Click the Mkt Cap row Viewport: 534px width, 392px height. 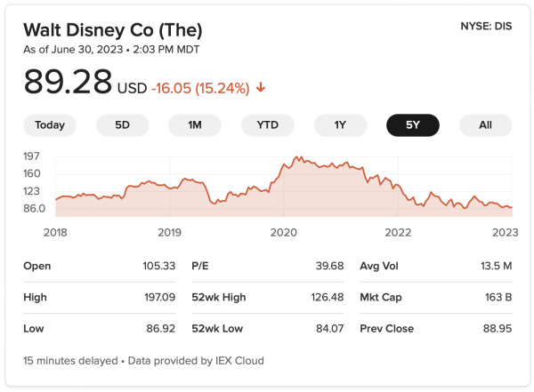click(435, 297)
